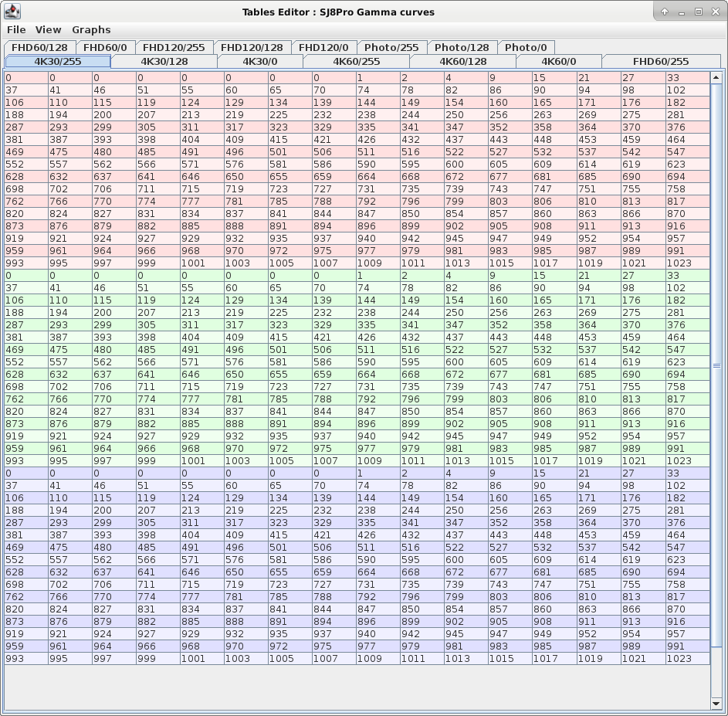Select cell 896 in the green section
Viewport: 728px width, 716px height.
378,424
